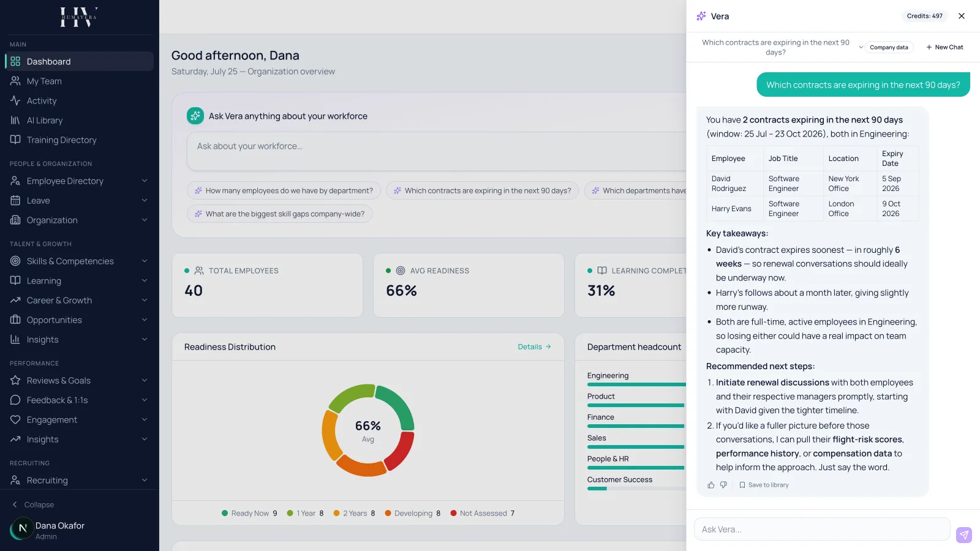Click the Humavera logo at top of sidebar
980x551 pixels.
[79, 17]
